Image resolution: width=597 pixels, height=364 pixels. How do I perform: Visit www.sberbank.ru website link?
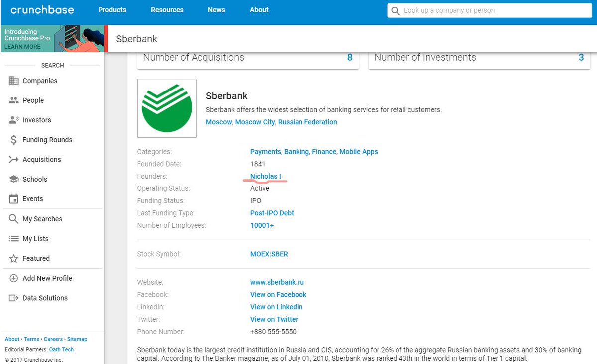pos(277,282)
